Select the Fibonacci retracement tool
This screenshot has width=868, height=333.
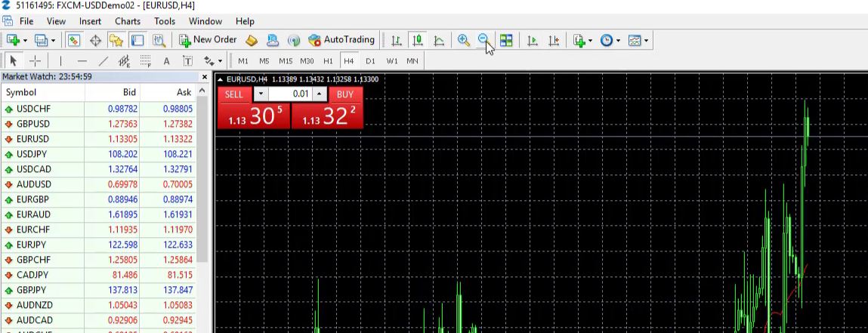[145, 61]
